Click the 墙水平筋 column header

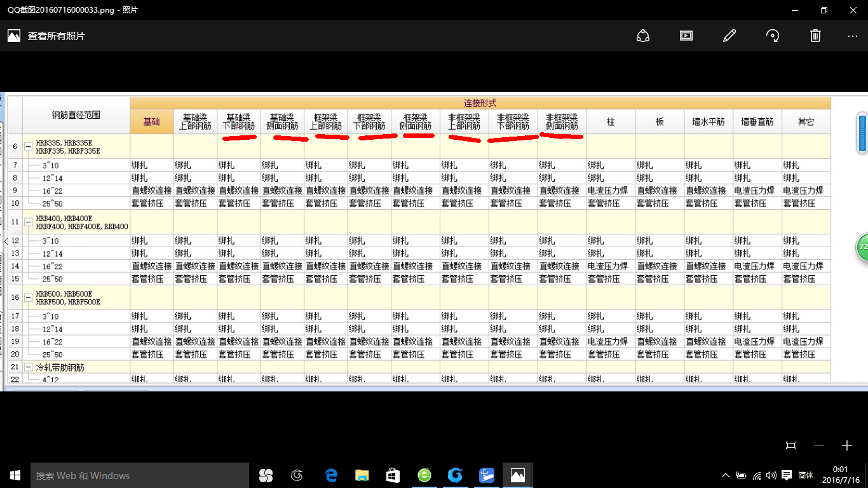point(709,122)
